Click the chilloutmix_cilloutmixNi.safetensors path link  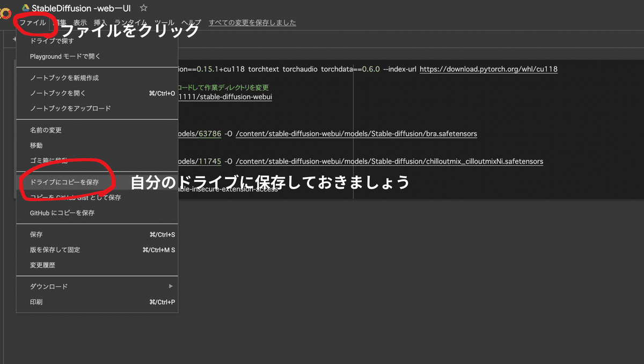pyautogui.click(x=389, y=161)
